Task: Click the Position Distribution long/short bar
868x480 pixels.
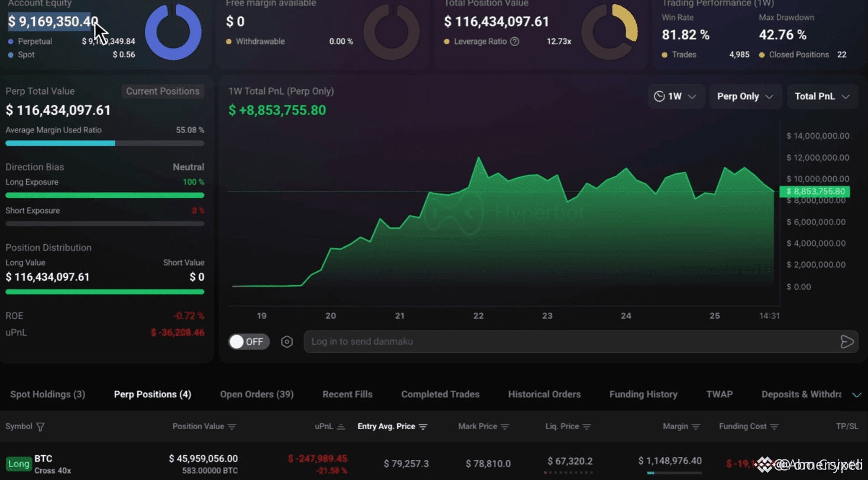Action: [105, 291]
